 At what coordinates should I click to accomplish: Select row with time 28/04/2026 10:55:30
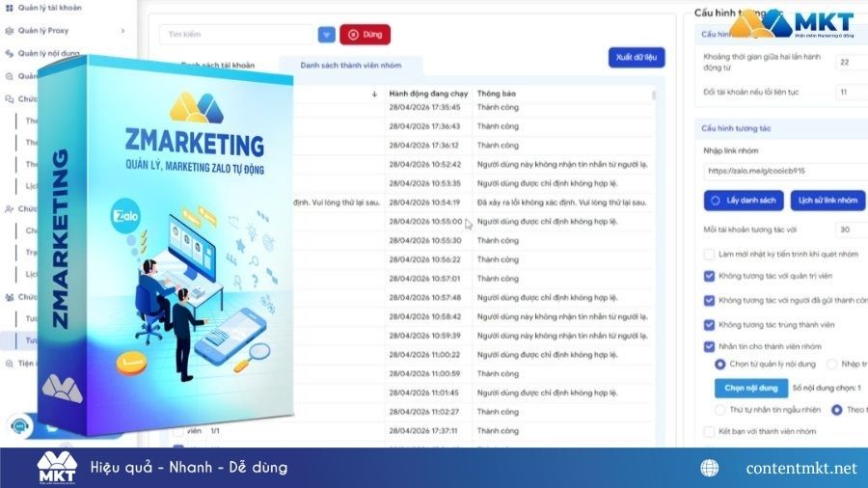click(x=424, y=241)
